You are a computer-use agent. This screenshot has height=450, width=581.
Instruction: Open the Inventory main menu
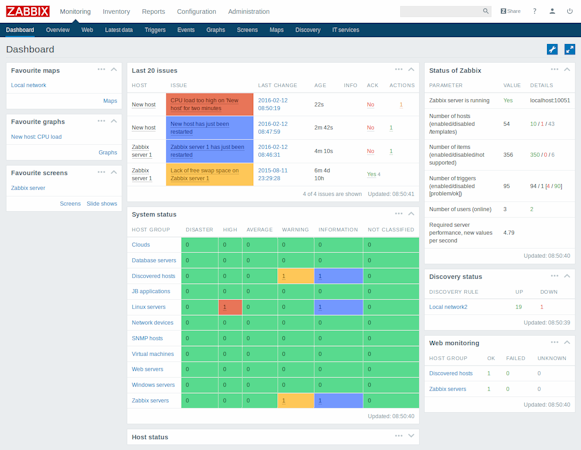(116, 11)
